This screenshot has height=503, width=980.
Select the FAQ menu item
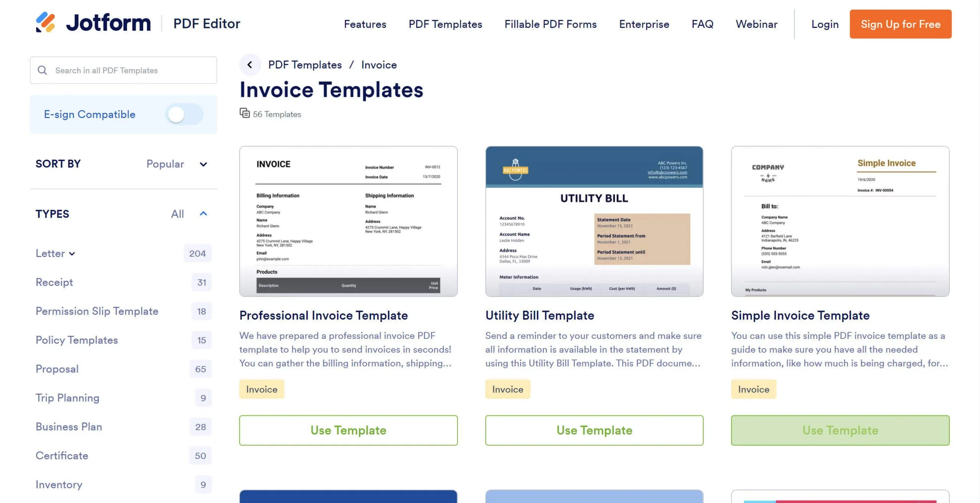(x=702, y=24)
